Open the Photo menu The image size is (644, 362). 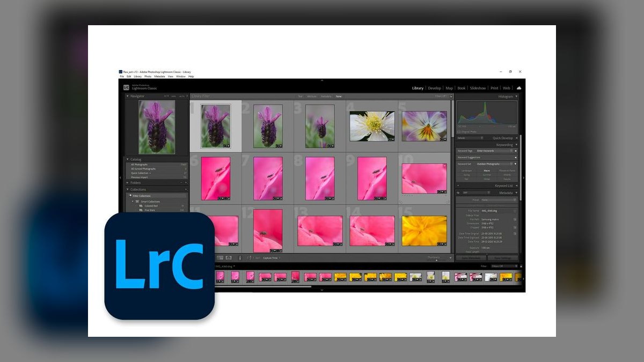148,77
